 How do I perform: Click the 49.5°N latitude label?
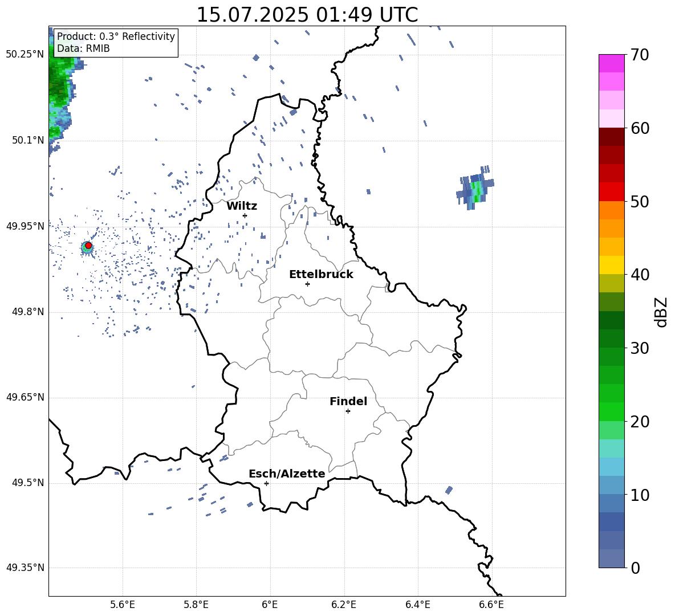click(x=28, y=483)
